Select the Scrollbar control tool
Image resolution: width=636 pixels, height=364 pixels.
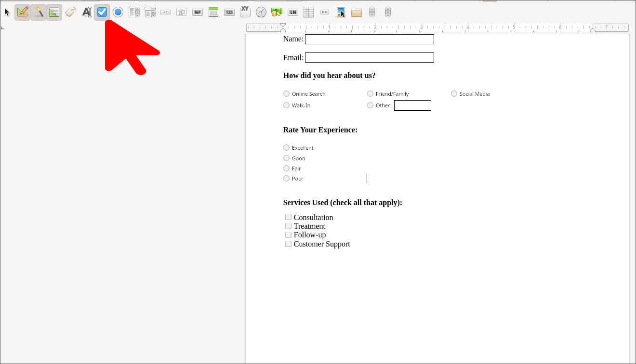pyautogui.click(x=388, y=12)
